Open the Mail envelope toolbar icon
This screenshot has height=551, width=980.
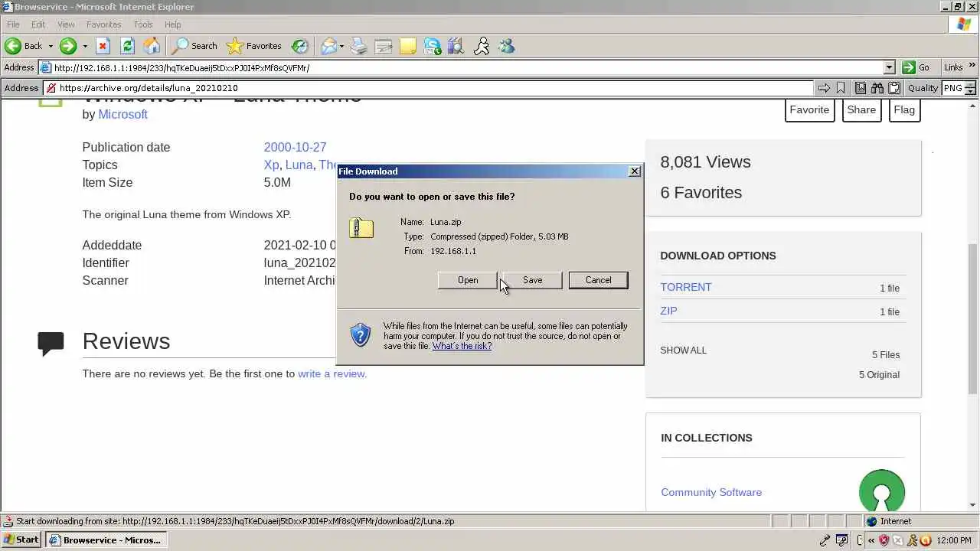tap(328, 46)
